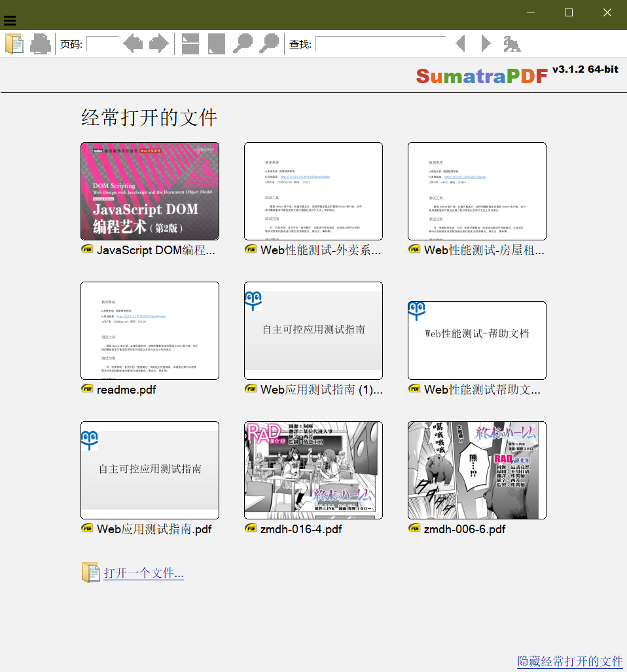Click PDF icon beside Web性能测试帮助文
Screen dimensions: 627x672
[x=414, y=388]
